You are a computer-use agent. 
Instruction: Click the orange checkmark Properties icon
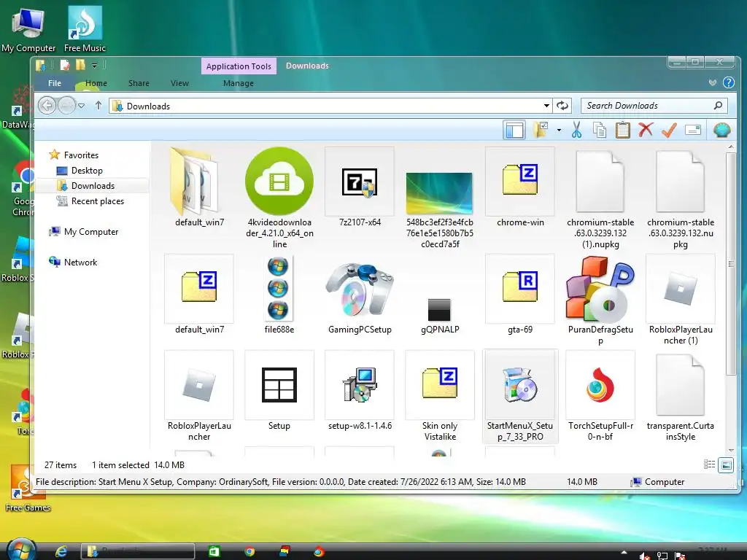pos(670,130)
